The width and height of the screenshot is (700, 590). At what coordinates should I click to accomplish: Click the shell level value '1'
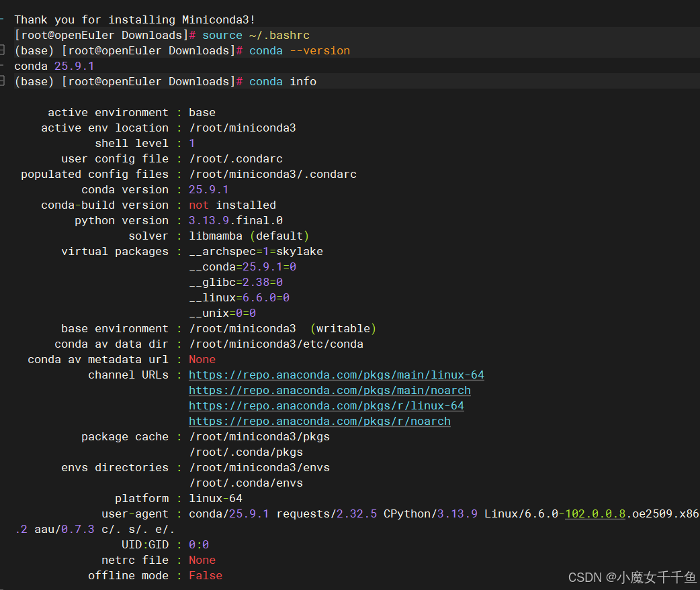(x=192, y=143)
